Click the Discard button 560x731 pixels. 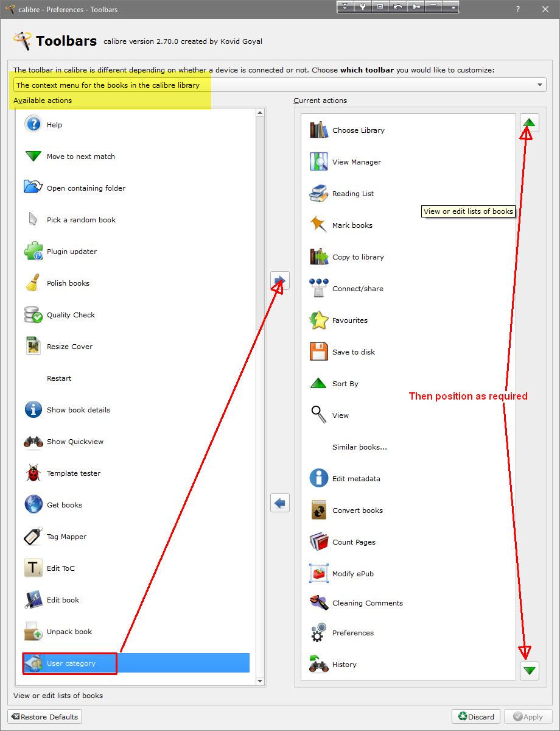point(476,716)
